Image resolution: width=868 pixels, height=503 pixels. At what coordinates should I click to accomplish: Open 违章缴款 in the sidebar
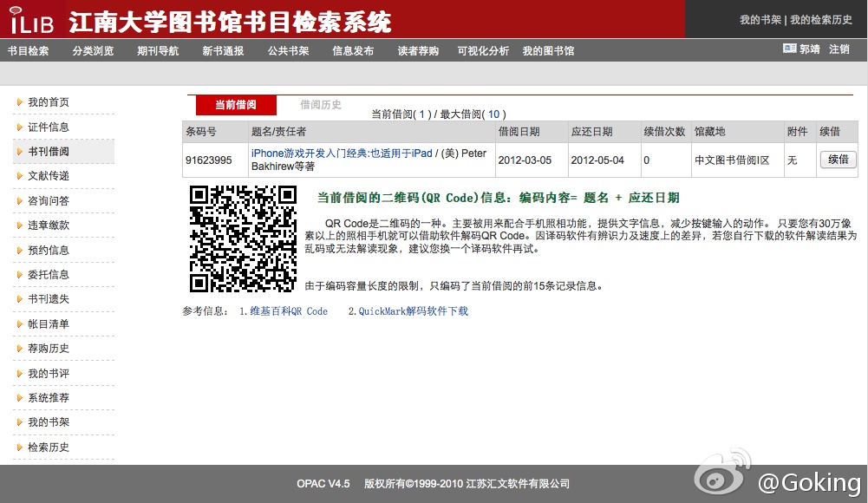[49, 225]
